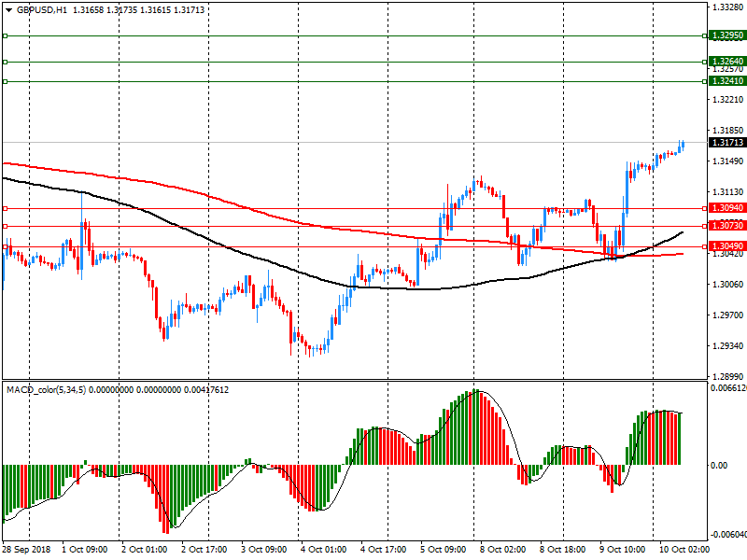This screenshot has height=560, width=747.
Task: Select the green 1.32640 price label
Action: click(x=726, y=62)
